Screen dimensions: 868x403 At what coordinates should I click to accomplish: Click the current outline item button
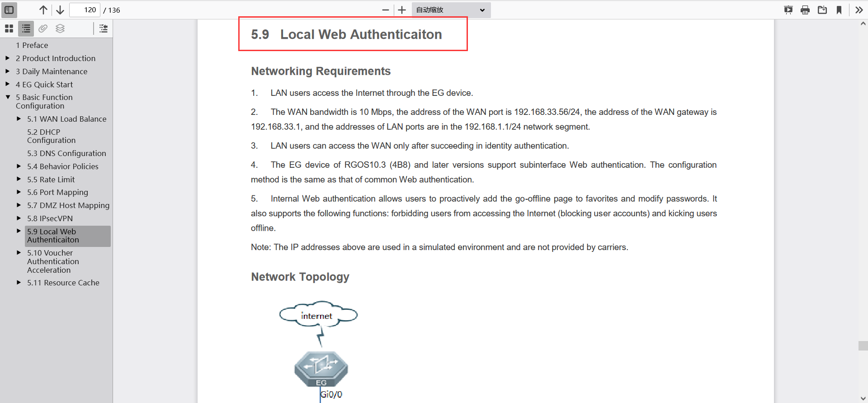104,28
